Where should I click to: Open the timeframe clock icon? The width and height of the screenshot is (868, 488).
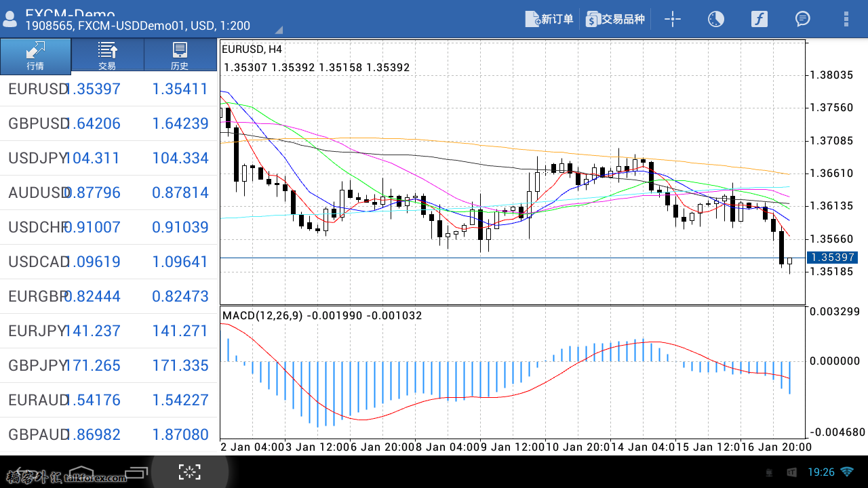point(715,19)
